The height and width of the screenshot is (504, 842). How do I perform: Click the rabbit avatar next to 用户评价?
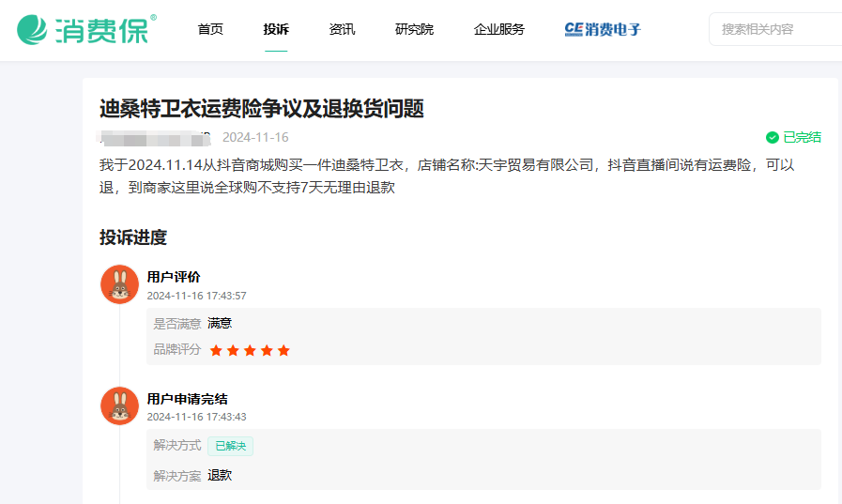(120, 284)
